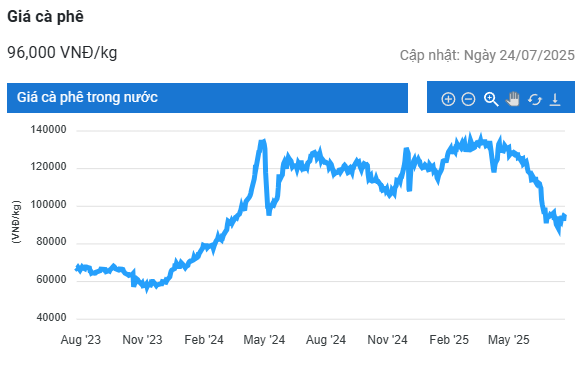Select the hand panning tool

[513, 99]
